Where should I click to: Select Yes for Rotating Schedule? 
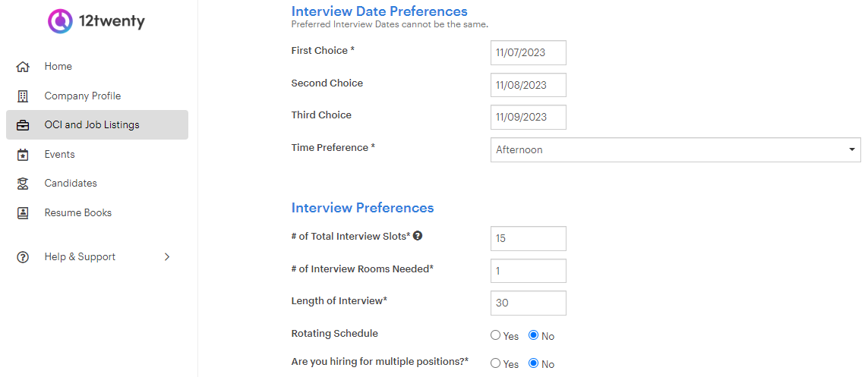pos(495,335)
